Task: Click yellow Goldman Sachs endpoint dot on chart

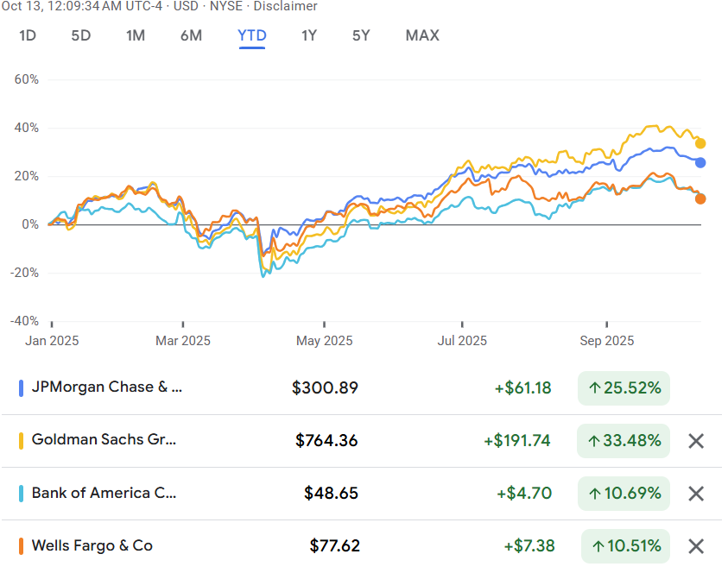Action: click(700, 143)
